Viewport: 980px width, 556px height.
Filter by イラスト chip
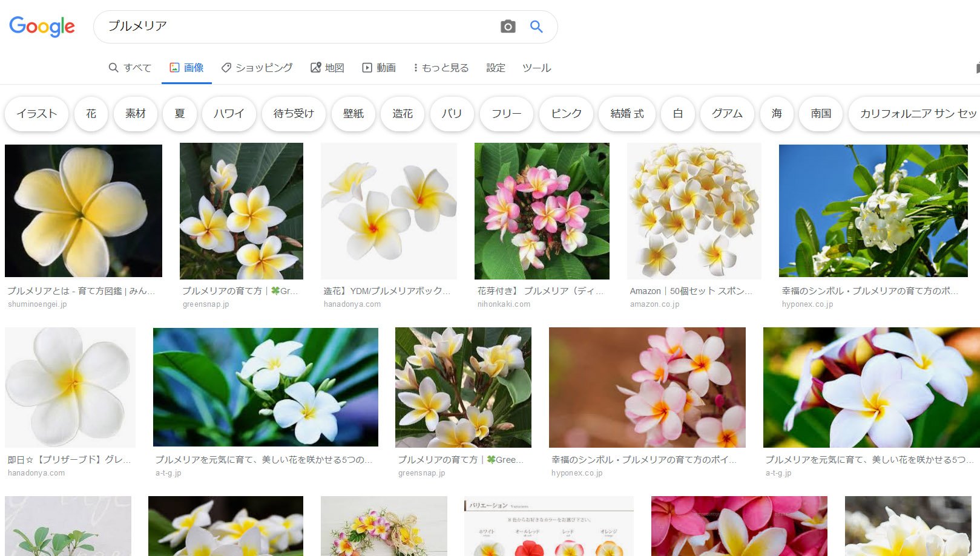coord(37,114)
